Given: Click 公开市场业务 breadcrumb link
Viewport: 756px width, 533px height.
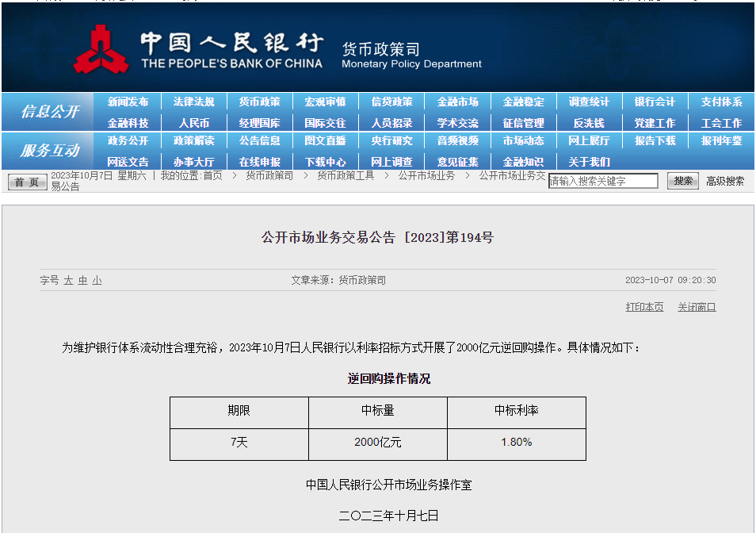Looking at the screenshot, I should 426,176.
